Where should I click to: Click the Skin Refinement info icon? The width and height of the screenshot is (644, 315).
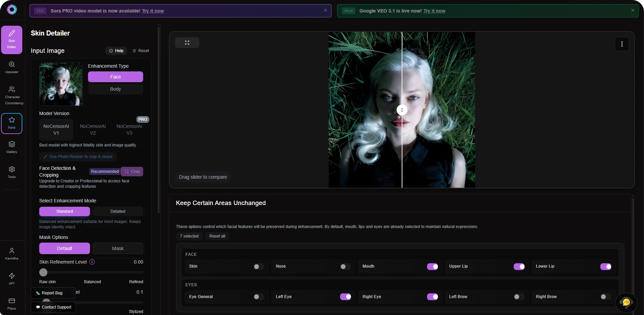coord(92,262)
